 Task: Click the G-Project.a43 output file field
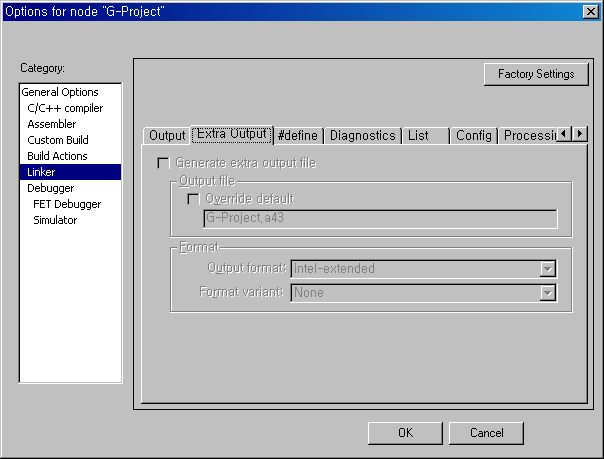pyautogui.click(x=380, y=219)
